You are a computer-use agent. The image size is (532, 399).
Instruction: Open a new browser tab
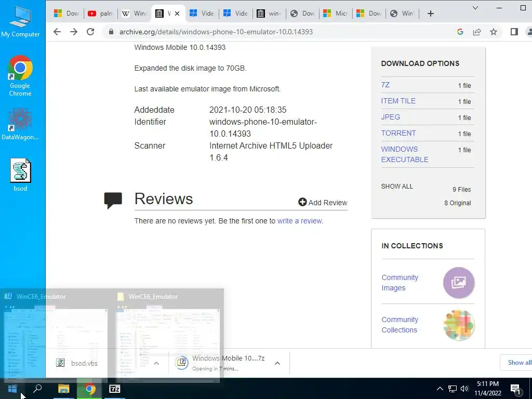pyautogui.click(x=431, y=14)
